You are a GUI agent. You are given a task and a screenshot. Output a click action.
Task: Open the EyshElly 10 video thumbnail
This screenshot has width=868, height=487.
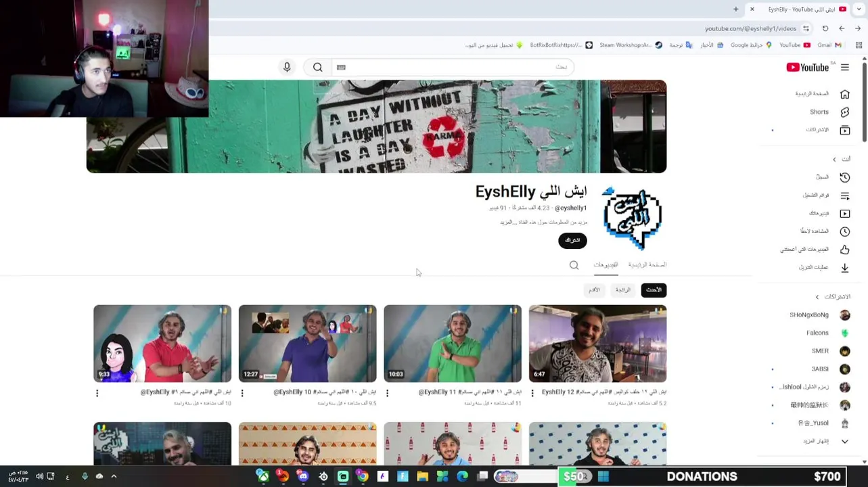point(307,344)
